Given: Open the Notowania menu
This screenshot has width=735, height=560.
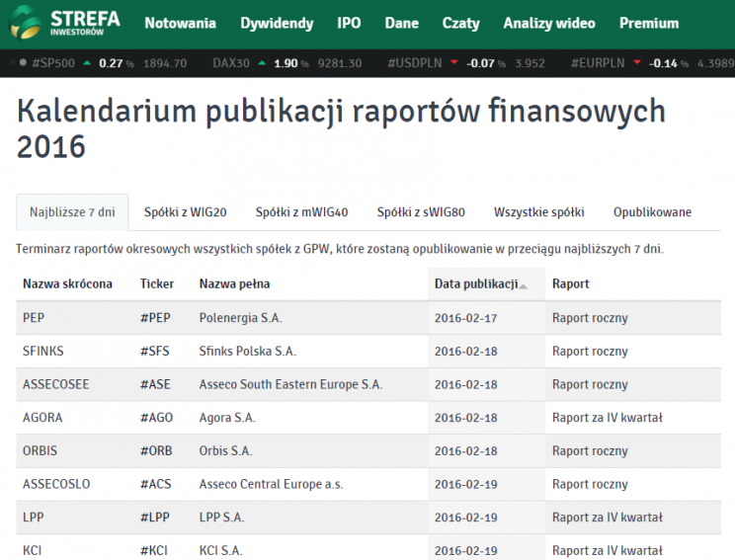Looking at the screenshot, I should (181, 23).
